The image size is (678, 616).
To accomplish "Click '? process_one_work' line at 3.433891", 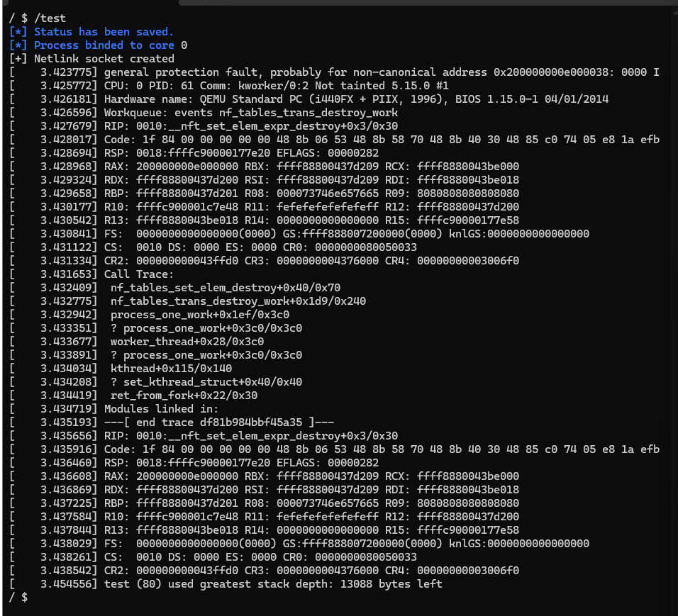I will pyautogui.click(x=155, y=355).
